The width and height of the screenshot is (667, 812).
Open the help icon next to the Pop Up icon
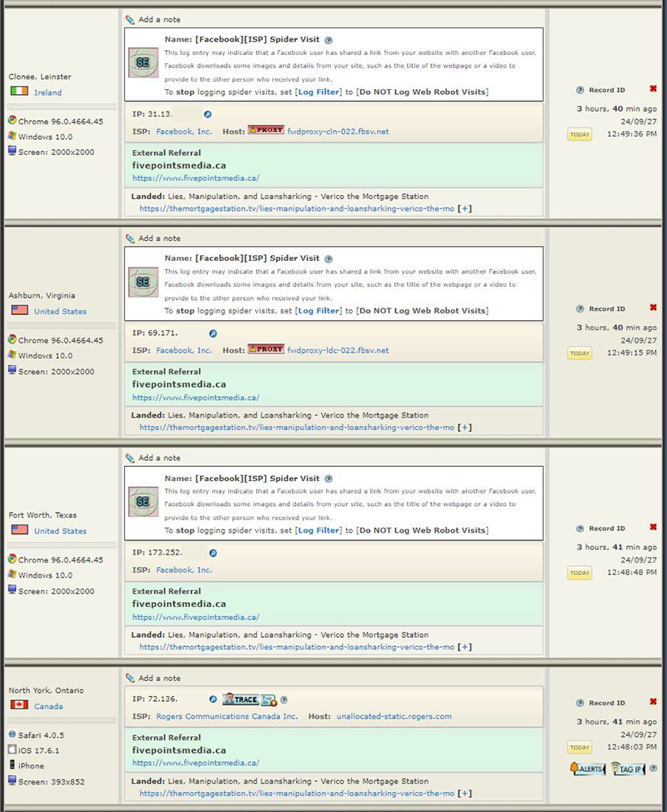[x=283, y=699]
